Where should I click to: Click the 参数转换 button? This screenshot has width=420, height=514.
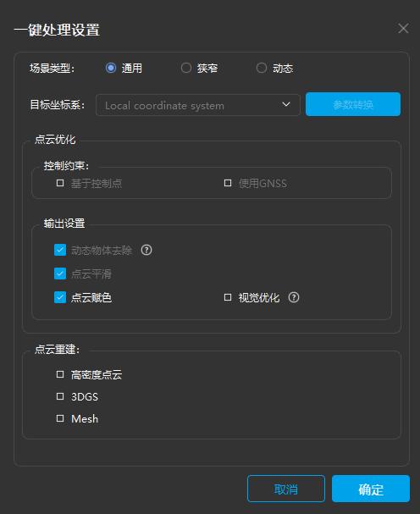point(353,104)
